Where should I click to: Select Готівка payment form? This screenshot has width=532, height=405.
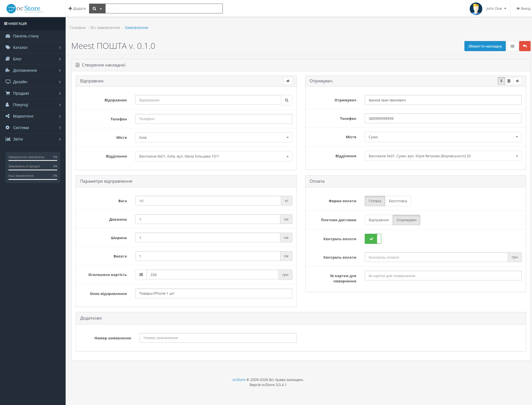[375, 201]
